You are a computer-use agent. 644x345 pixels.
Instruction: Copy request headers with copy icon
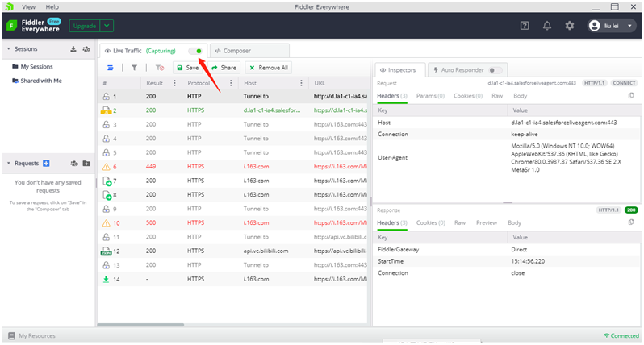coord(631,96)
